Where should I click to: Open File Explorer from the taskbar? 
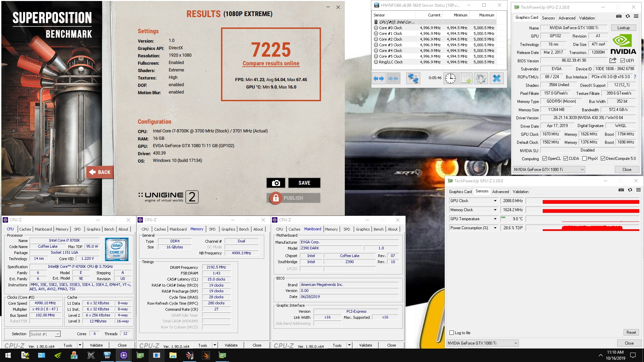(x=173, y=355)
